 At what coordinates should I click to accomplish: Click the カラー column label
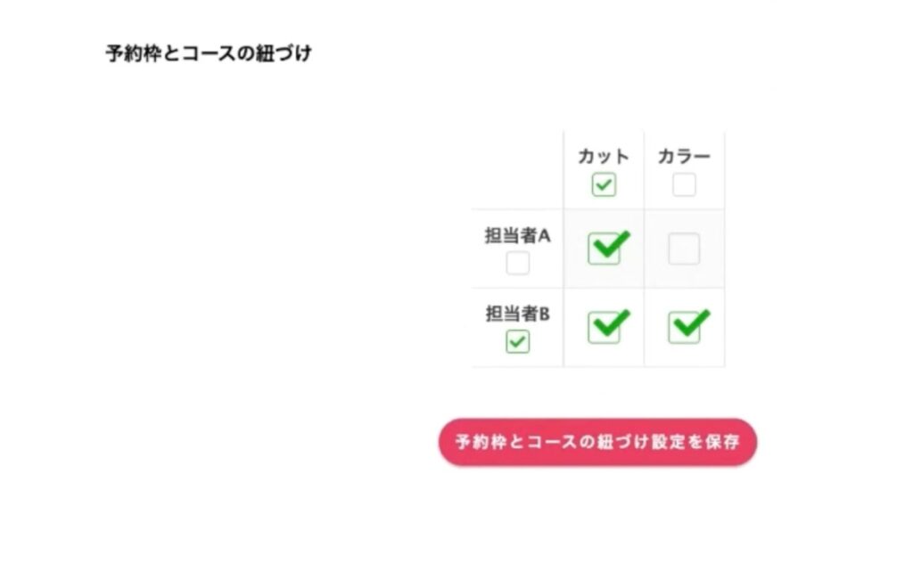coord(684,157)
